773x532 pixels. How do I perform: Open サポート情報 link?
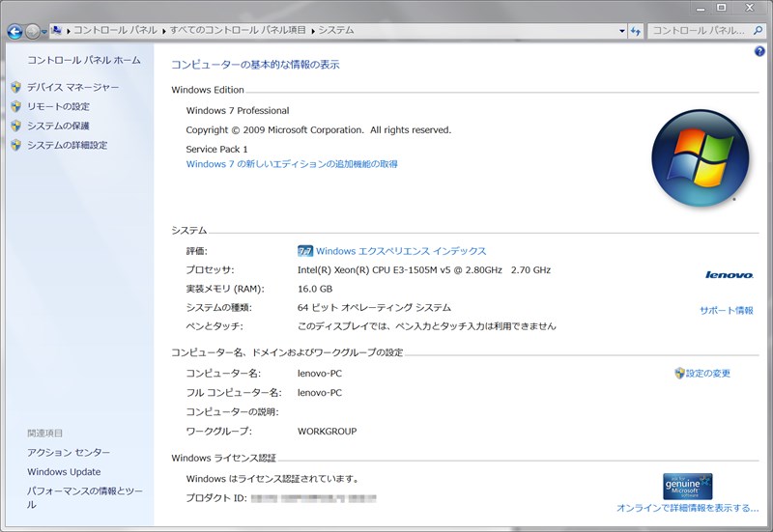(727, 310)
